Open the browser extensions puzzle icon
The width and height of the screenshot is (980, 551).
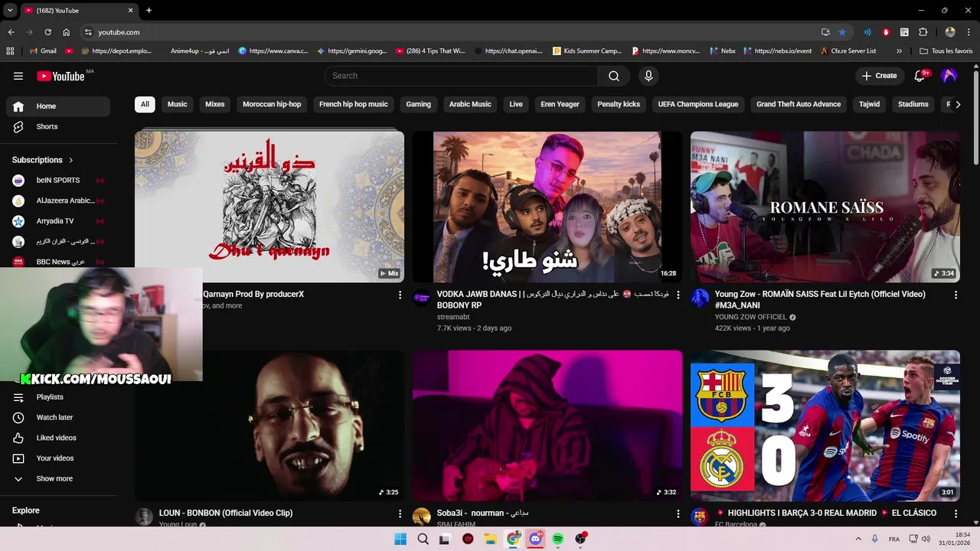[923, 32]
